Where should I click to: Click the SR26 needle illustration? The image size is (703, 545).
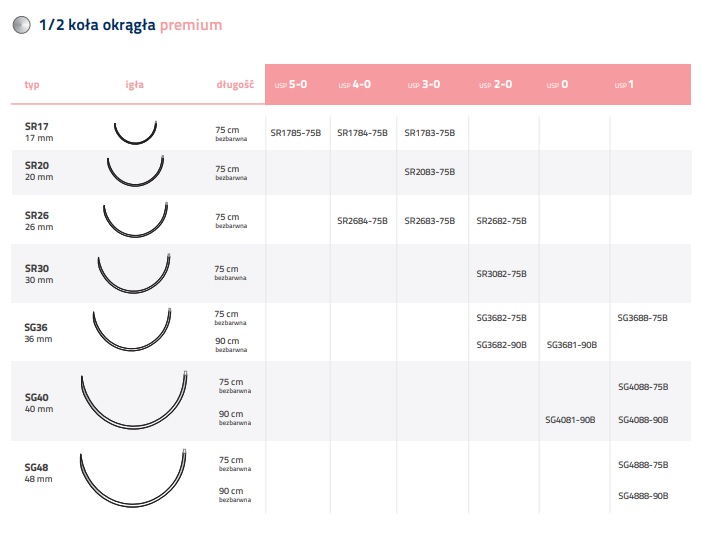coord(136,221)
